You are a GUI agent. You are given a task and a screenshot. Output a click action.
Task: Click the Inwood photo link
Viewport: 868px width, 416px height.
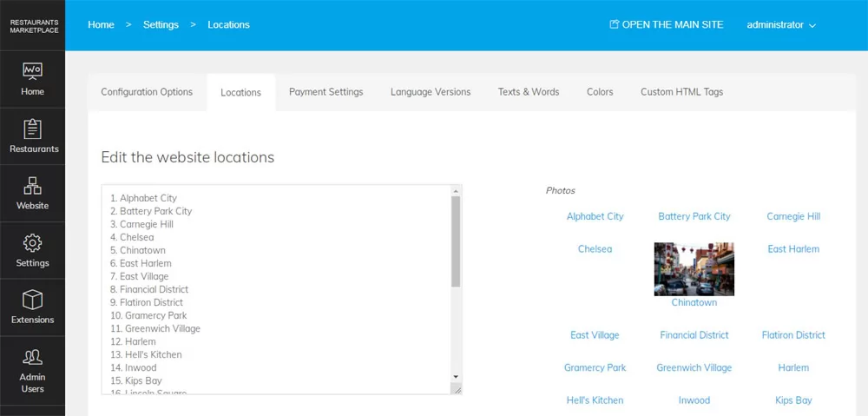pos(694,400)
